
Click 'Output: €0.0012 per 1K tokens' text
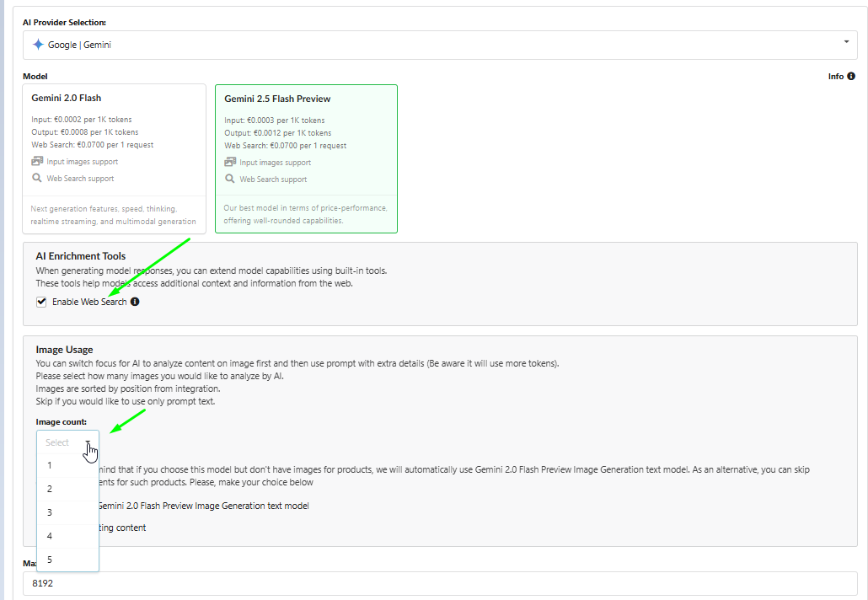278,133
